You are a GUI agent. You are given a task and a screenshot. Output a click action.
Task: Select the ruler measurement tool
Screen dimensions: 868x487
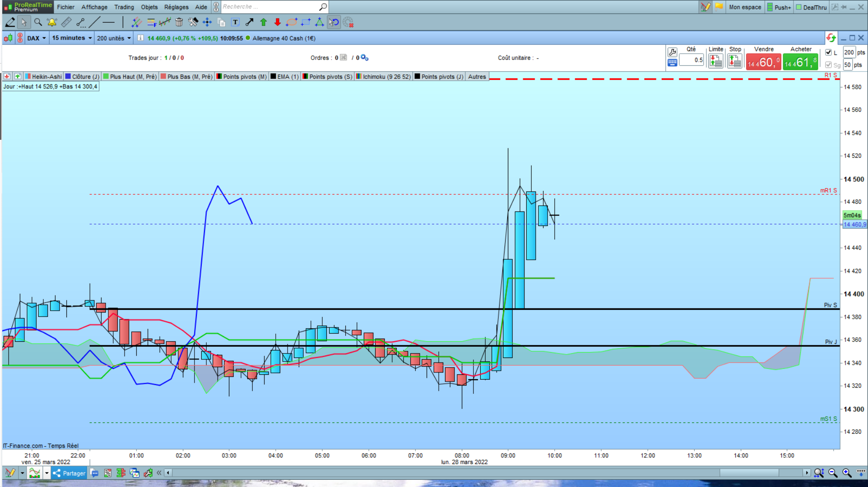(x=66, y=22)
